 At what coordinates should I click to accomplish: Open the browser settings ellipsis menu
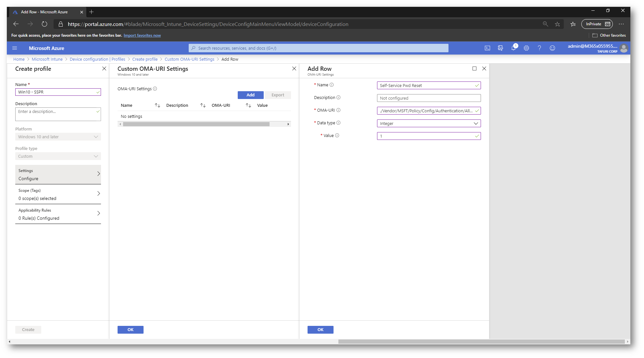click(x=621, y=24)
